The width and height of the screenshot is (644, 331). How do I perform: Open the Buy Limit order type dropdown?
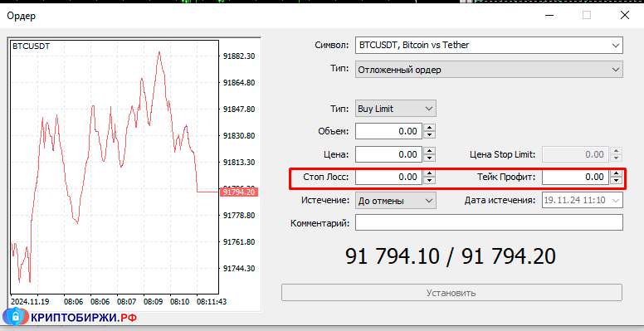(396, 109)
